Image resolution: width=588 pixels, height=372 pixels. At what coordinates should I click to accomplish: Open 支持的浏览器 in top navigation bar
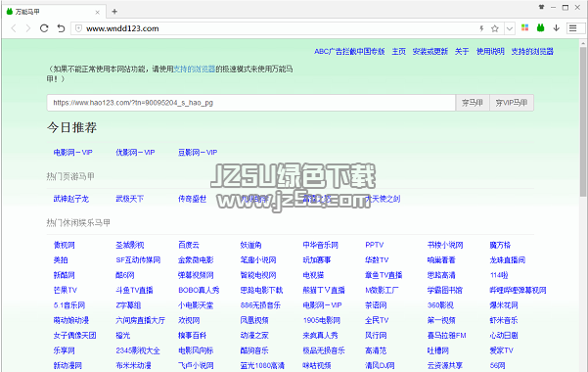click(x=532, y=52)
